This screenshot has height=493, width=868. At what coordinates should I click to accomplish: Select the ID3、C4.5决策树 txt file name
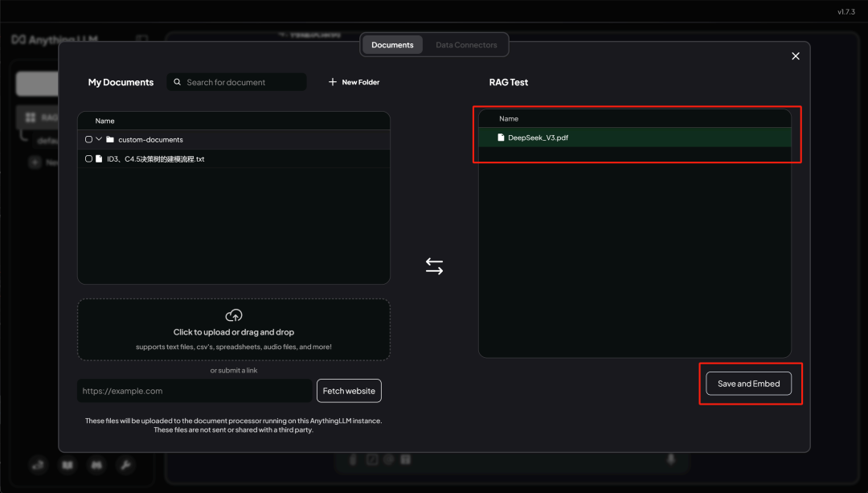156,159
